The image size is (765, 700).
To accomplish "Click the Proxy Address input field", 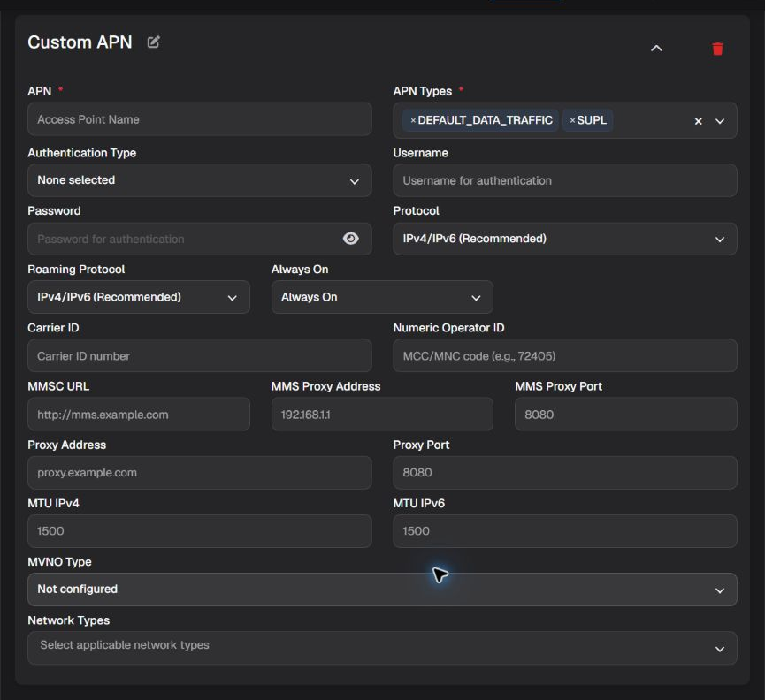I will tap(200, 473).
